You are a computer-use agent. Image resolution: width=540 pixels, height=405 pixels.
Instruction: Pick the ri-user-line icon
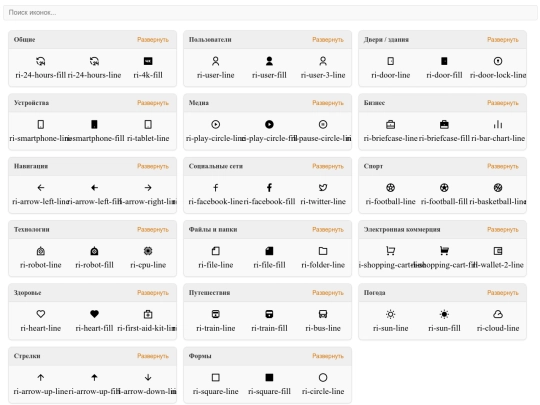pos(216,61)
